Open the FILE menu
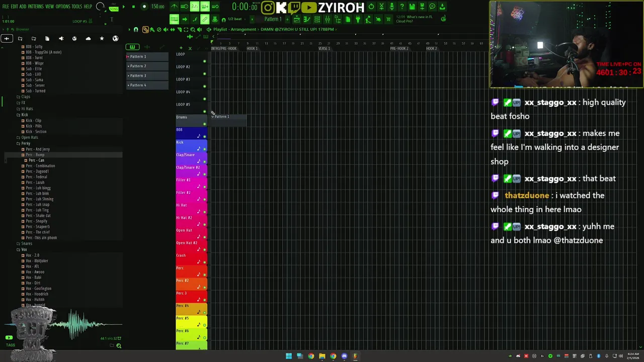This screenshot has width=644, height=362. coord(6,7)
